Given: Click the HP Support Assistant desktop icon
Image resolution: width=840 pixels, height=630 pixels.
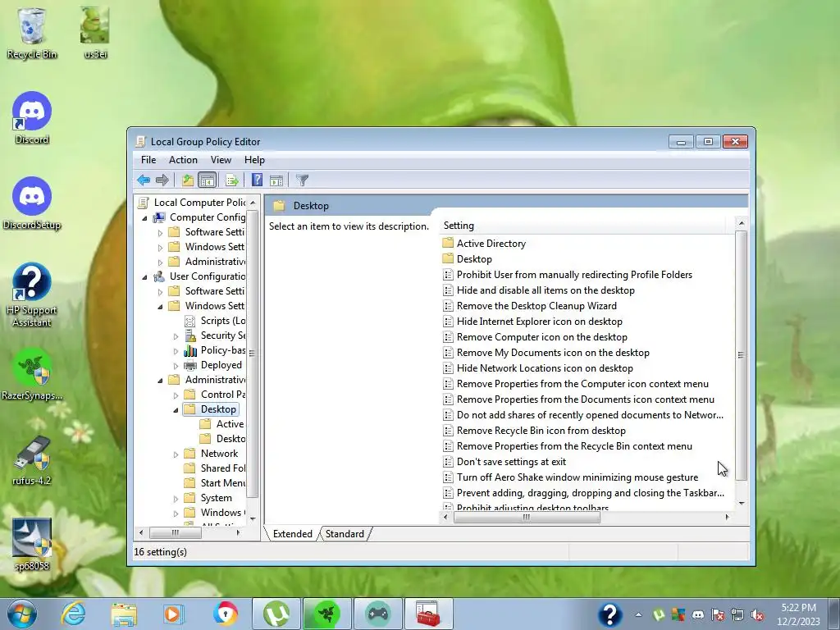Looking at the screenshot, I should tap(32, 294).
